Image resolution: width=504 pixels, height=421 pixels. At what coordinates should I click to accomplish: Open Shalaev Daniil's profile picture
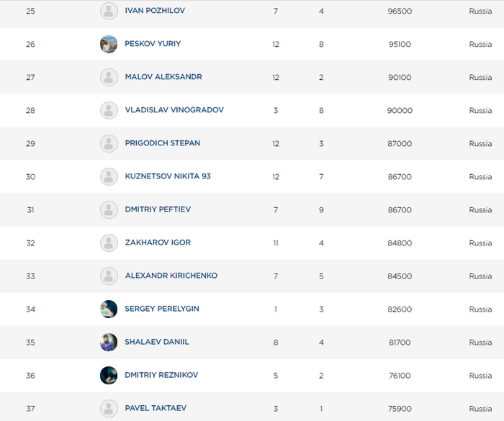109,342
